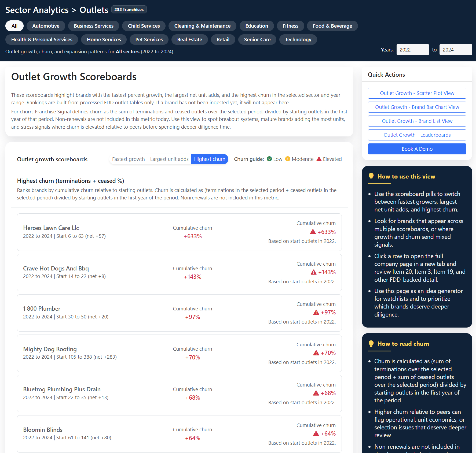Open the end year 2024 field

pos(456,50)
